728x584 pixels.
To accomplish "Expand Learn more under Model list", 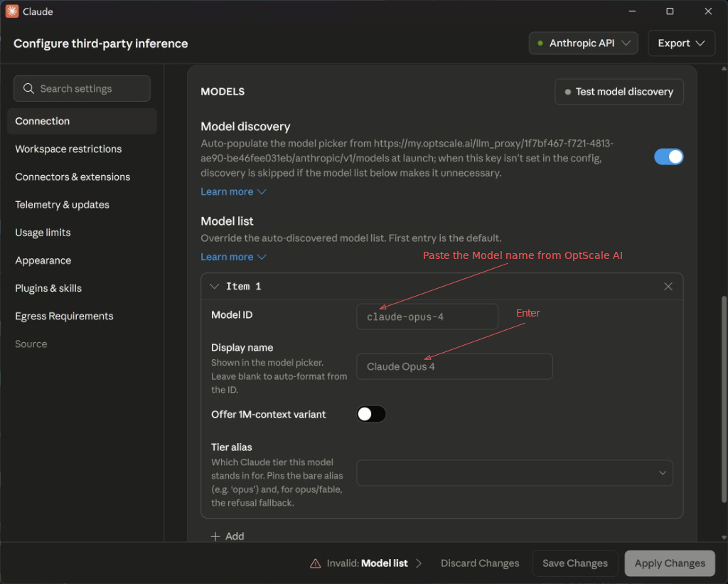I will pos(233,257).
